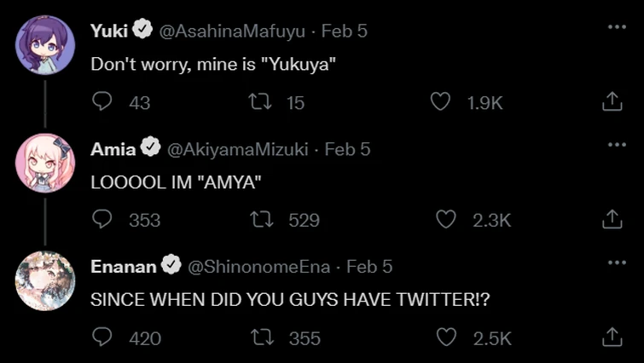Open more options on Yuki's tweet
Viewport: 644px width, 363px height.
[617, 27]
